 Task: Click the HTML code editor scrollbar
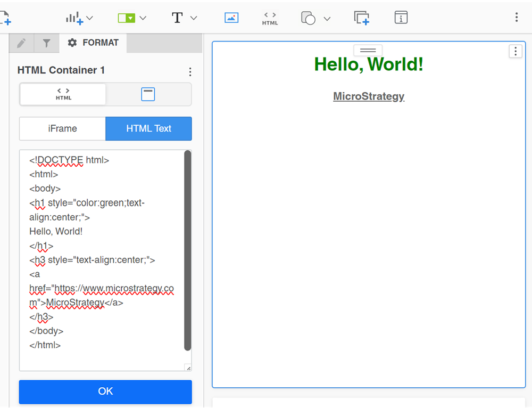187,250
